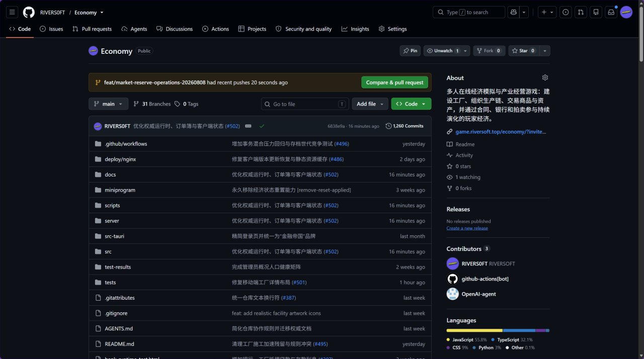This screenshot has width=644, height=359.
Task: Open create new plus dropdown
Action: (546, 12)
